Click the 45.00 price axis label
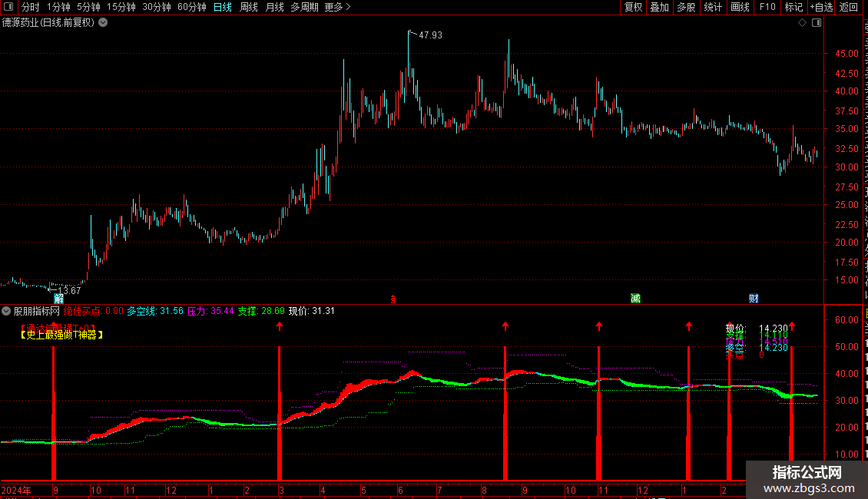The width and height of the screenshot is (868, 499). 846,54
